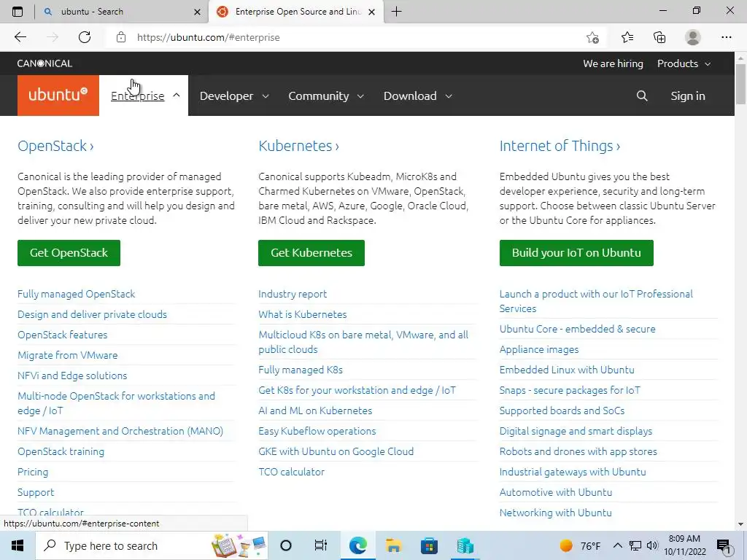Click the site lock icon in address bar
Viewport: 747px width, 560px height.
[121, 37]
